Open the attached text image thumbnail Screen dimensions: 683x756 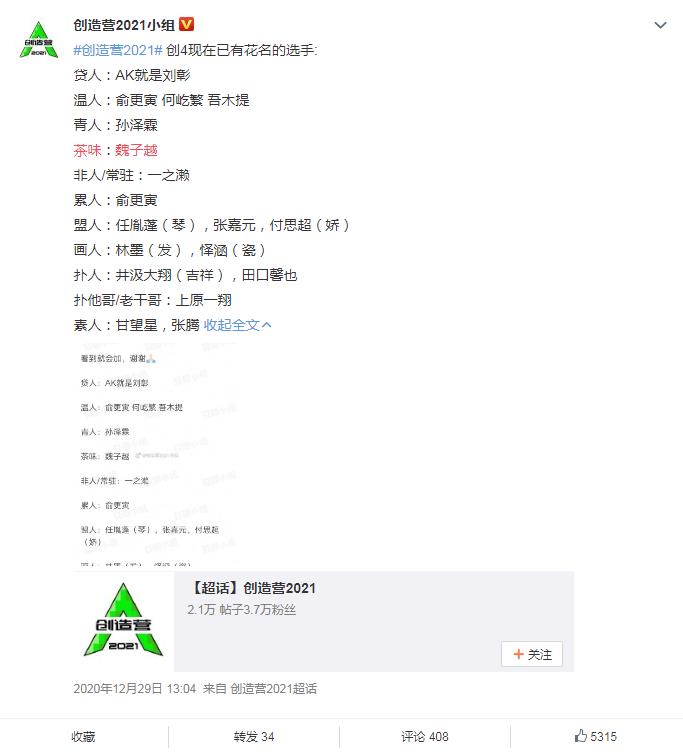(155, 454)
